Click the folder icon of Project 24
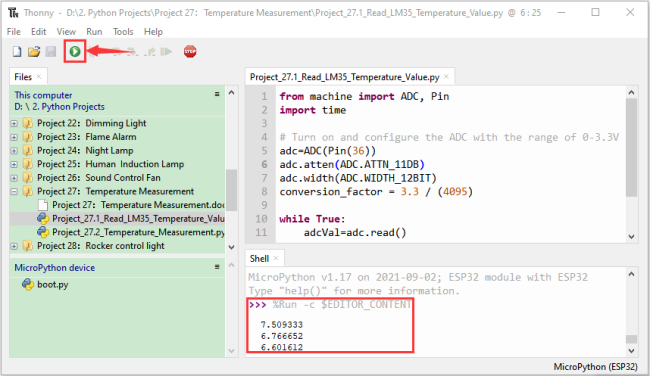The image size is (650, 377). coord(28,151)
